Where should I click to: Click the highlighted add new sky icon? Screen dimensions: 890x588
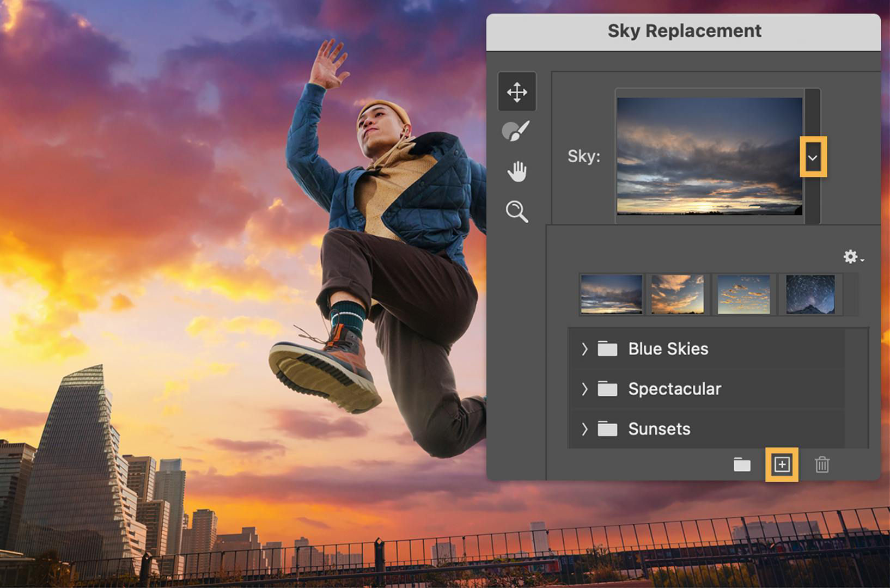click(x=782, y=465)
